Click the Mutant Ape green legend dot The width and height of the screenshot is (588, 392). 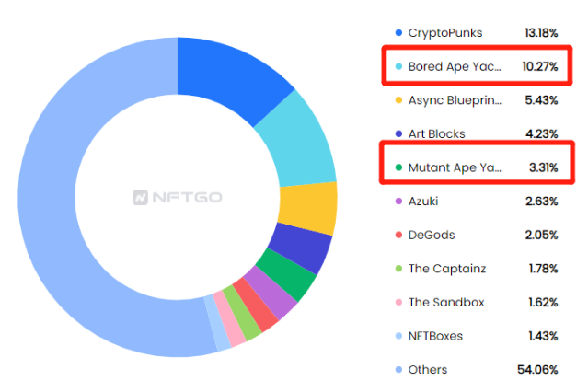click(398, 167)
